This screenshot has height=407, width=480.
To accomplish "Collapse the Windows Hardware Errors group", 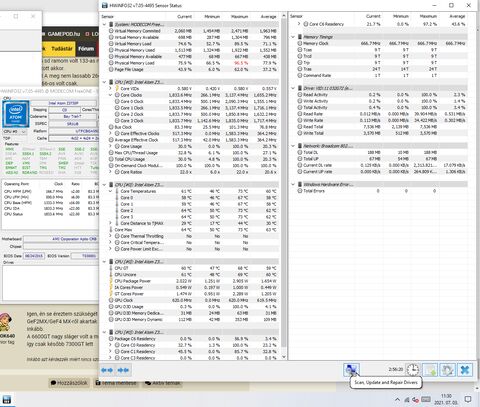I will [x=293, y=184].
